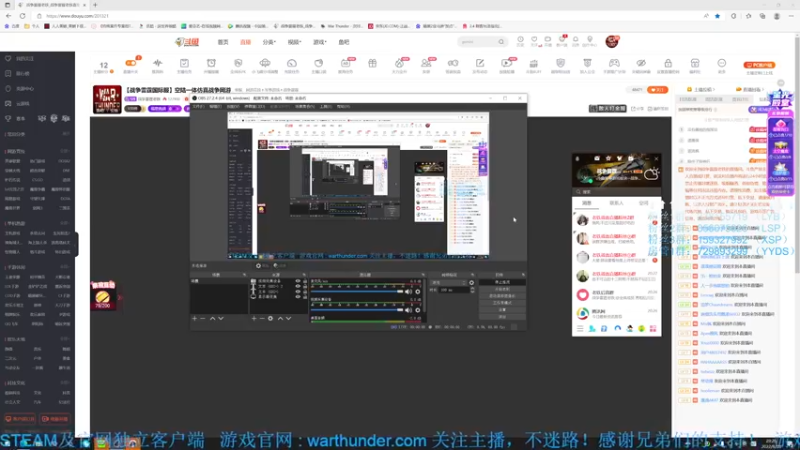The image size is (800, 450).
Task: Toggle lock on 视频采集设备 source in OBS
Action: coord(305,281)
